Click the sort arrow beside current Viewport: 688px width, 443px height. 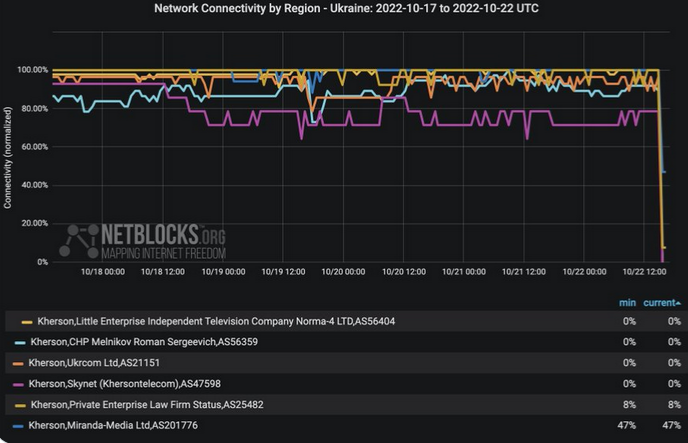click(x=678, y=303)
